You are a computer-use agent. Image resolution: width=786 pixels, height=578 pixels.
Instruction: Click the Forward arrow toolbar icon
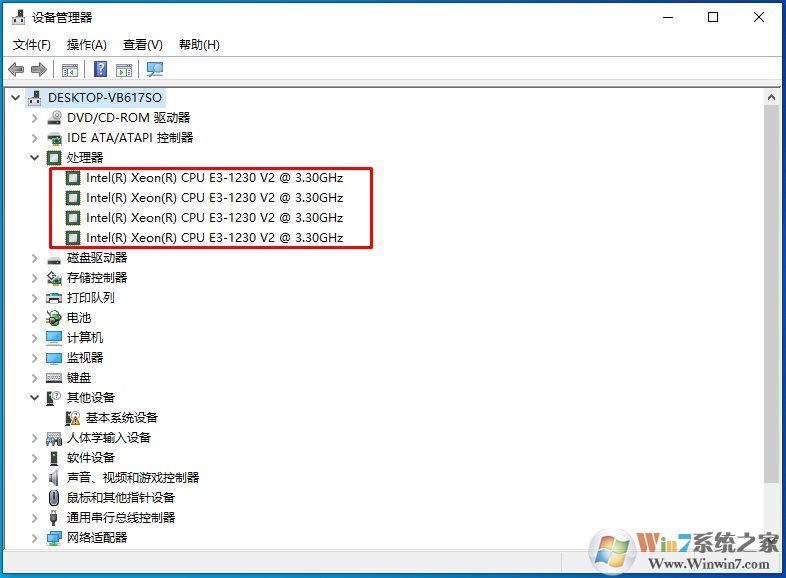click(39, 69)
